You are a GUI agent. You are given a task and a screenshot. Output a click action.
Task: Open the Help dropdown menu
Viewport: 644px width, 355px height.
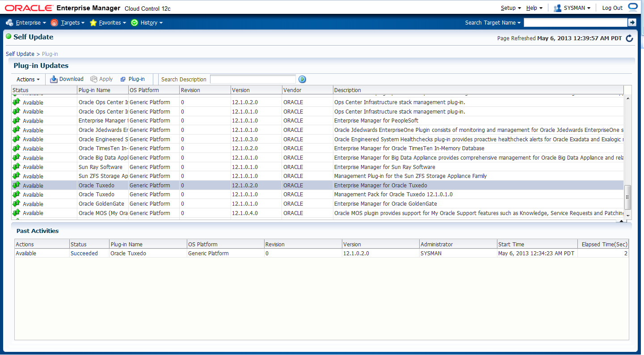click(535, 8)
